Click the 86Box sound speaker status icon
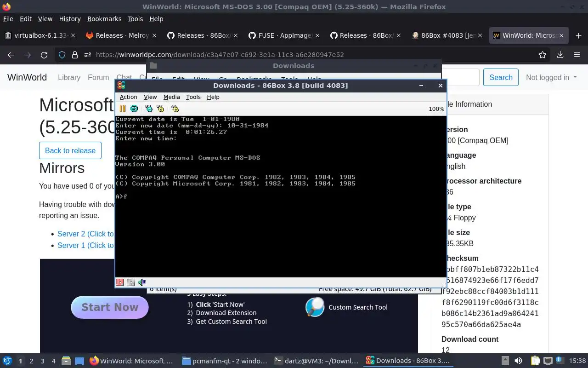Image resolution: width=588 pixels, height=368 pixels. [142, 282]
